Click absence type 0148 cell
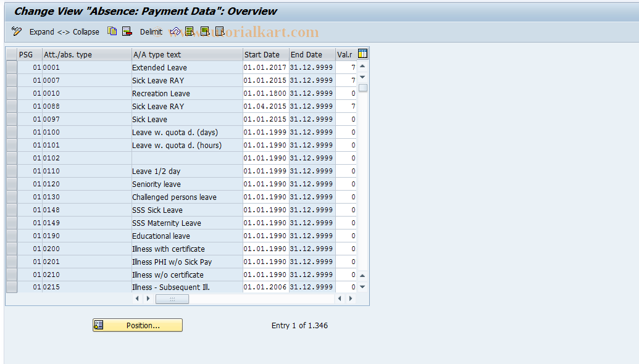Image resolution: width=639 pixels, height=364 pixels. [87, 210]
